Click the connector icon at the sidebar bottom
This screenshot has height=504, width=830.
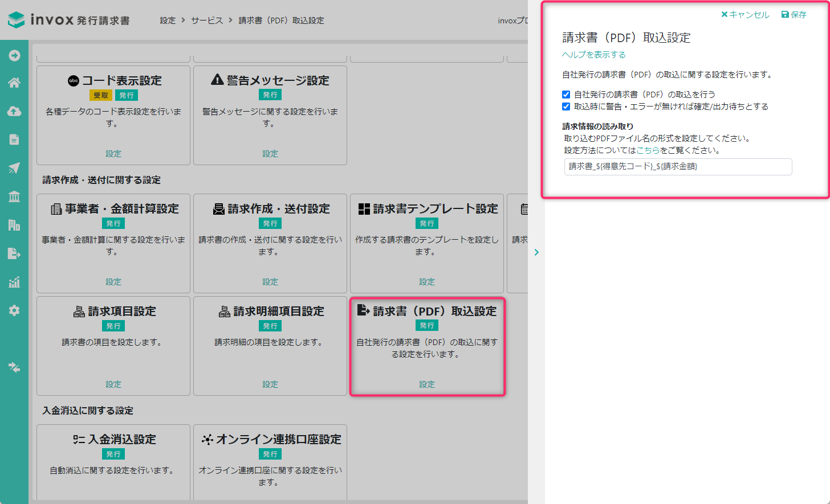14,367
